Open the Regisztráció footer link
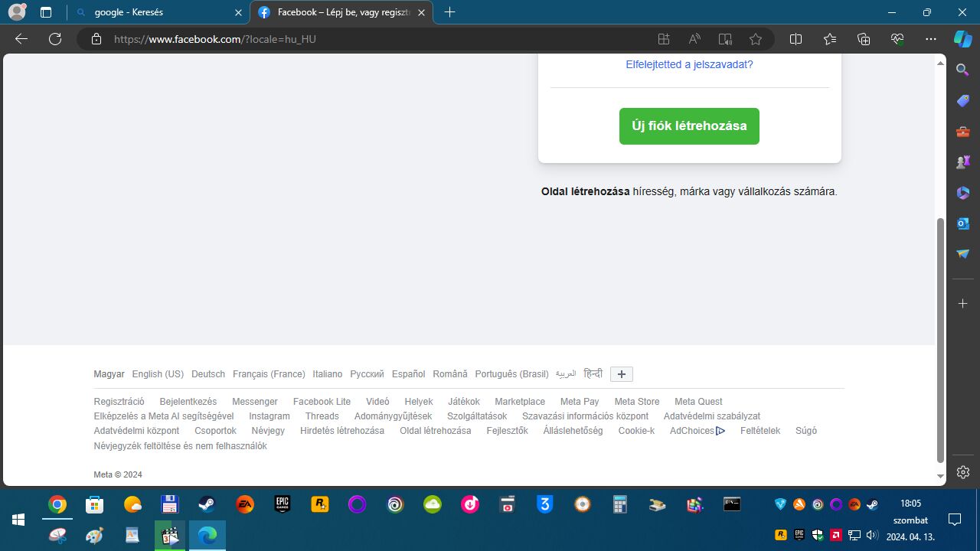The width and height of the screenshot is (980, 551). coord(119,402)
